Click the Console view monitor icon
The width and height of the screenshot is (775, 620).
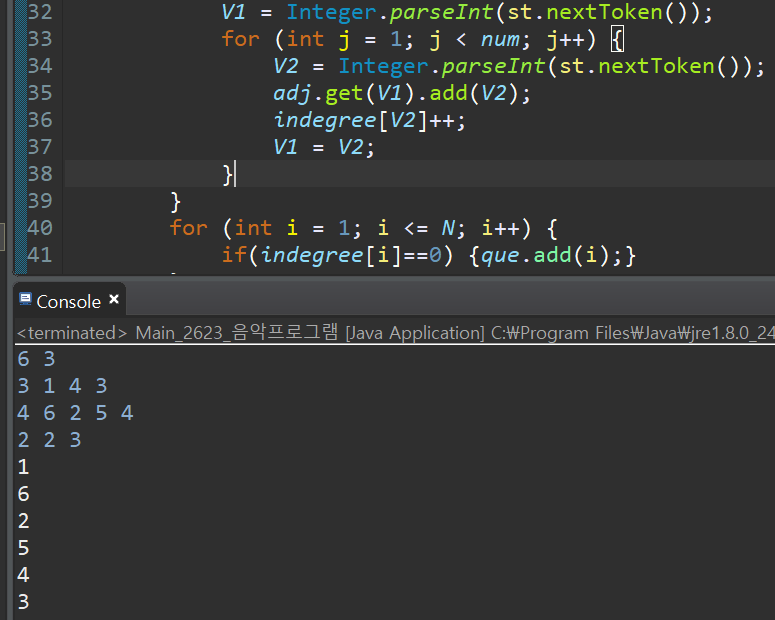pyautogui.click(x=25, y=299)
